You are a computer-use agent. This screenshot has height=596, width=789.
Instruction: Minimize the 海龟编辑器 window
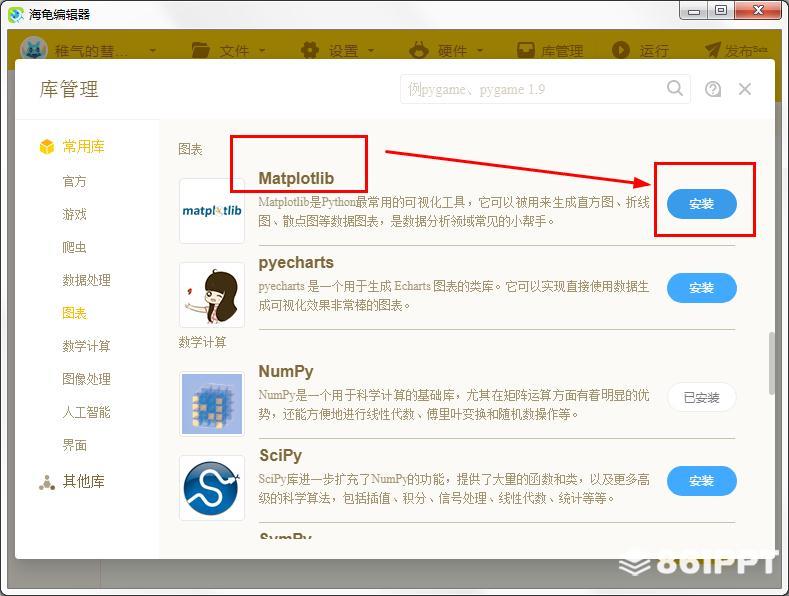[x=694, y=11]
